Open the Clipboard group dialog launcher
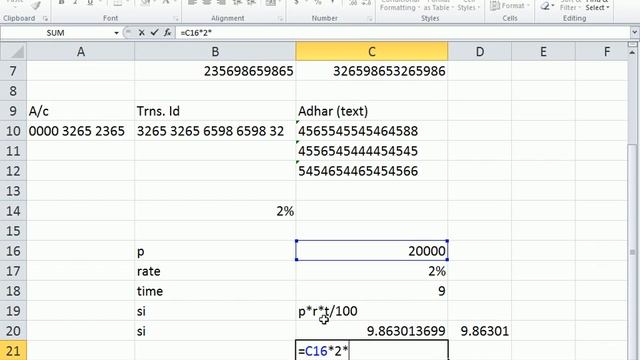The width and height of the screenshot is (640, 360). (45, 19)
